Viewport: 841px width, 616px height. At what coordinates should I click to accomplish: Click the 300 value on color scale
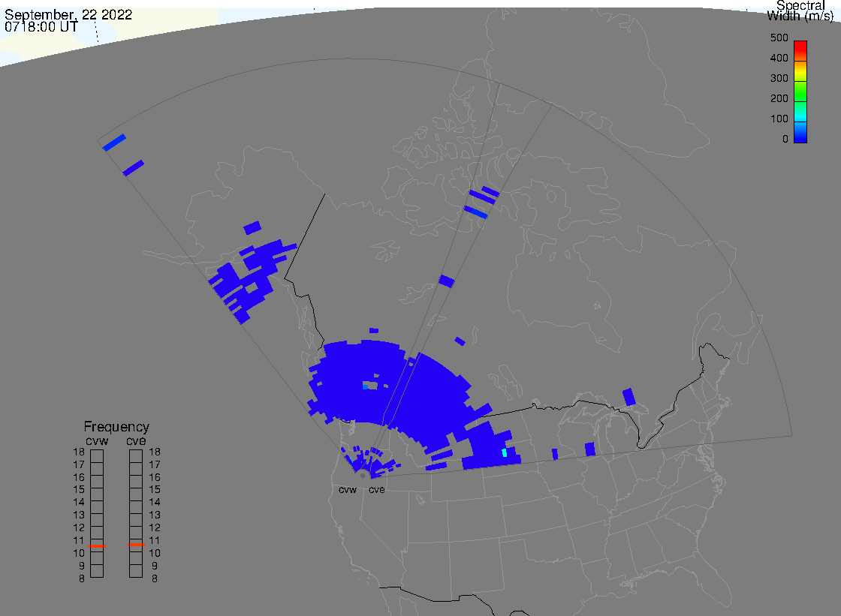point(779,78)
